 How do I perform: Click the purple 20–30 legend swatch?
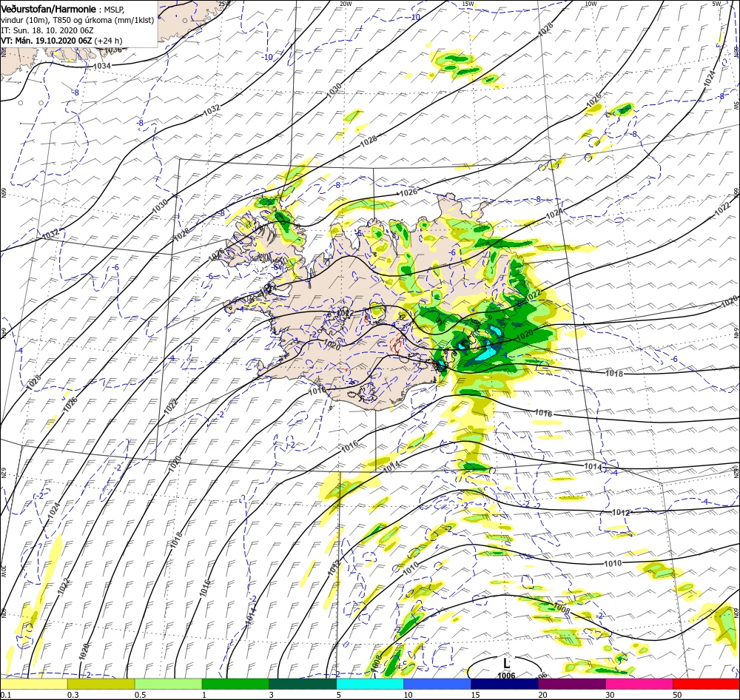572,684
